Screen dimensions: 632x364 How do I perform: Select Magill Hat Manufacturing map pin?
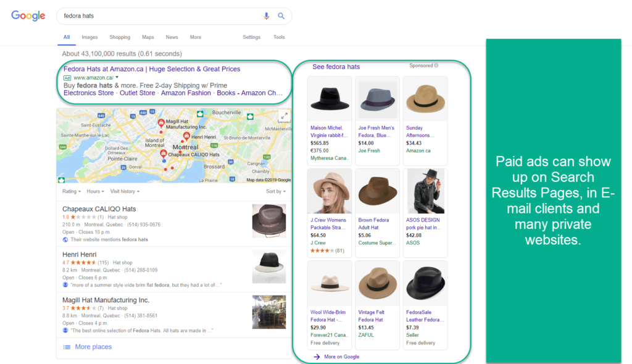(161, 123)
